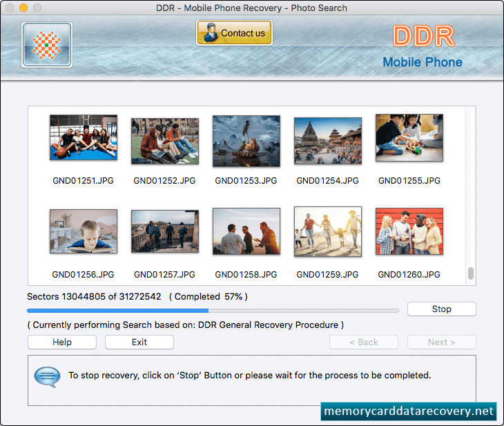This screenshot has width=504, height=426.
Task: Select thumbnail of GND01256.JPG
Action: tap(84, 231)
